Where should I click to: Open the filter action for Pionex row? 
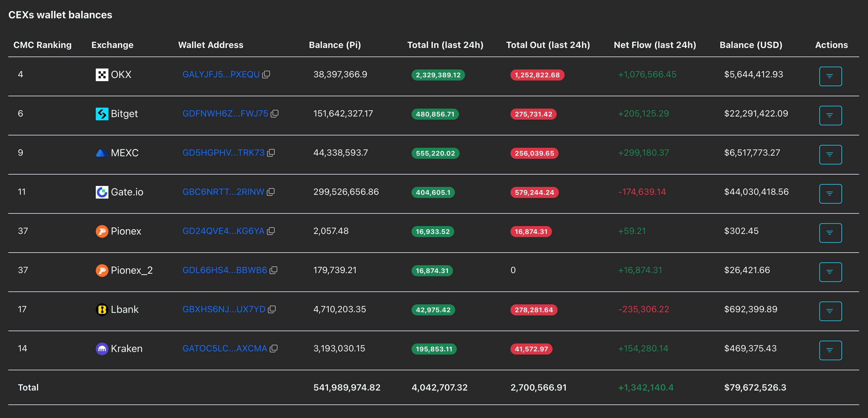pyautogui.click(x=830, y=233)
